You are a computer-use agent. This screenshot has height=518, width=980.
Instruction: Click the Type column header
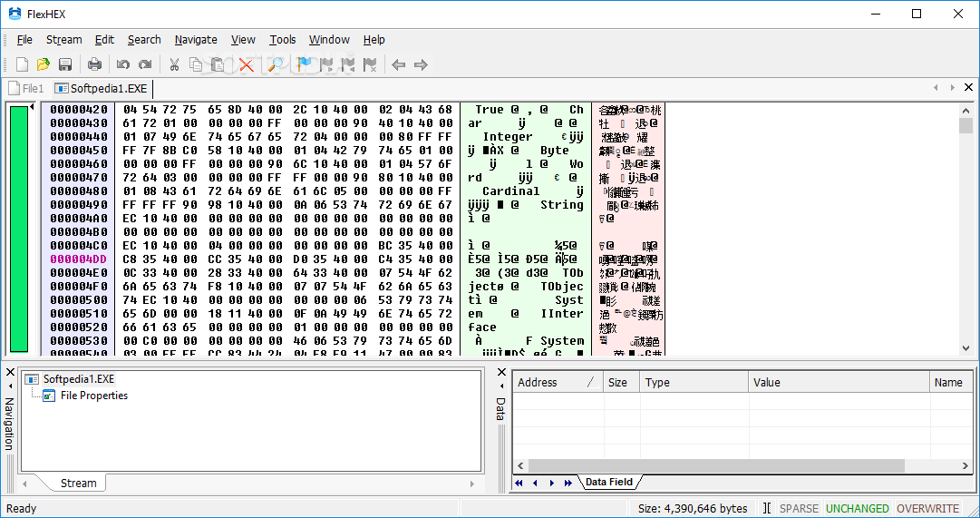pos(694,382)
